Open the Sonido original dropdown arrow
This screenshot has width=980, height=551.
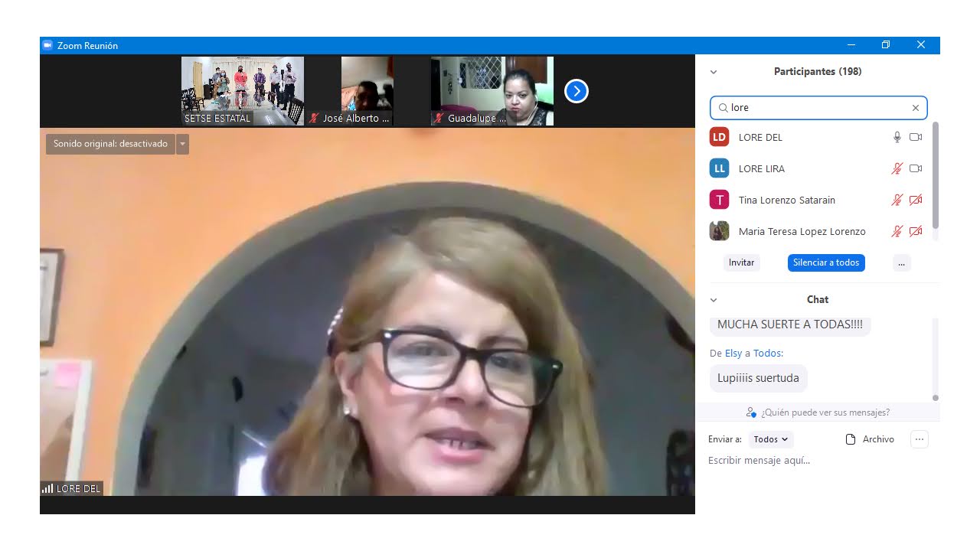(x=182, y=144)
